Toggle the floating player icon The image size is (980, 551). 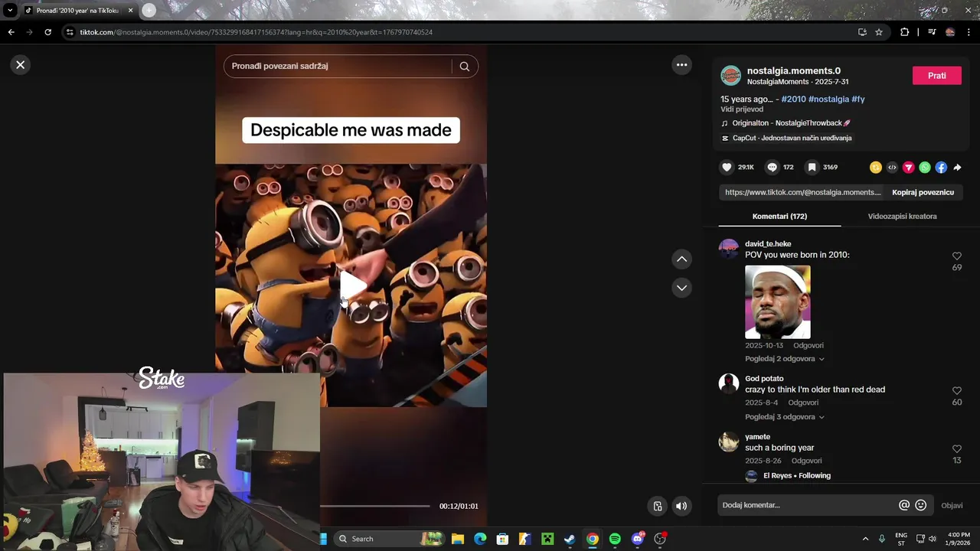(658, 506)
